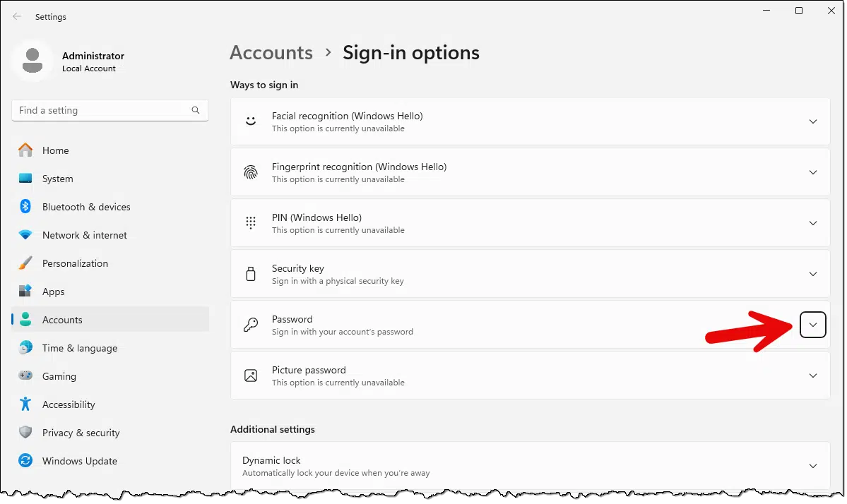This screenshot has width=847, height=504.
Task: Expand the PIN (Windows Hello) chevron
Action: (813, 223)
